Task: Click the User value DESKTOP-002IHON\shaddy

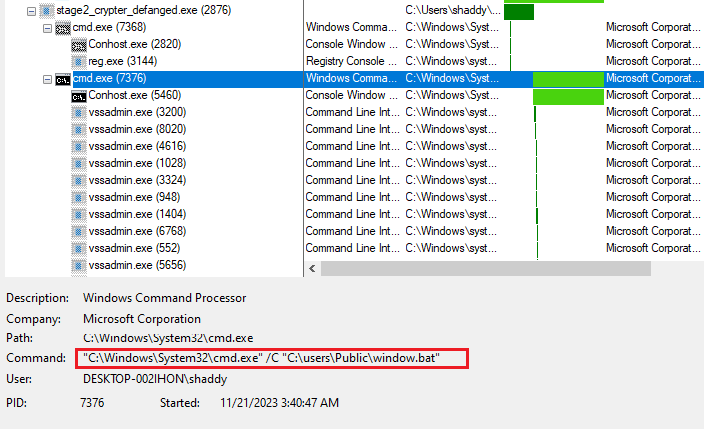Action: pyautogui.click(x=155, y=379)
